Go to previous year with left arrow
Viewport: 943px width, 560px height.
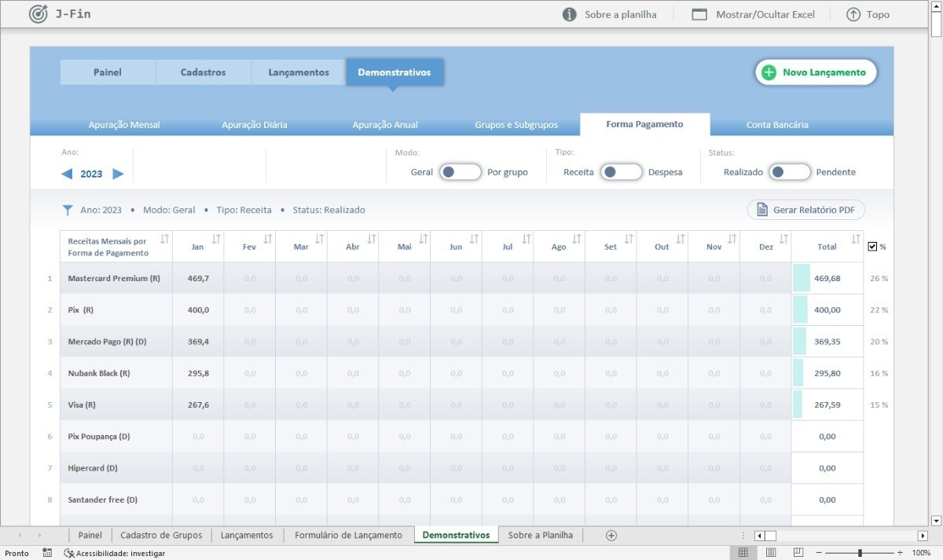pyautogui.click(x=67, y=174)
